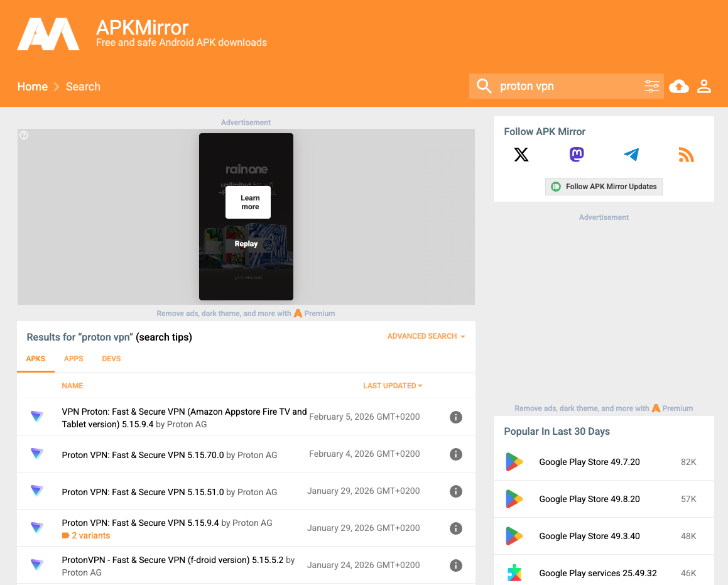This screenshot has width=728, height=585.
Task: Open Google Play Store 49.3.40 link
Action: coord(590,536)
